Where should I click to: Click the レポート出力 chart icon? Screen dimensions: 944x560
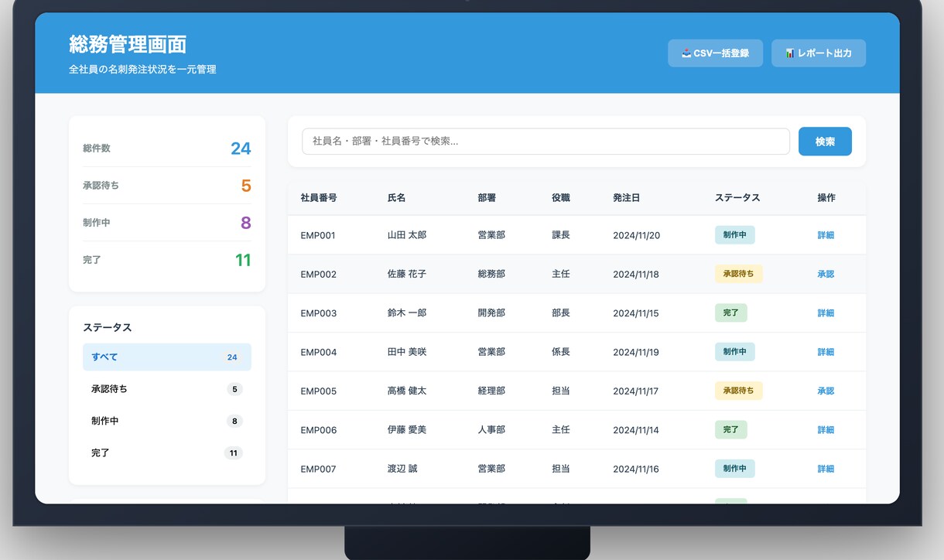click(790, 53)
